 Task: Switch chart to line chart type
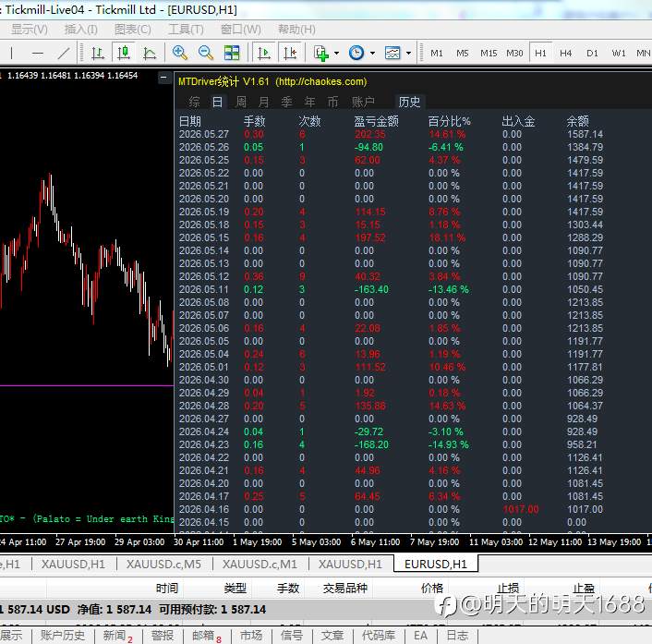pos(150,53)
